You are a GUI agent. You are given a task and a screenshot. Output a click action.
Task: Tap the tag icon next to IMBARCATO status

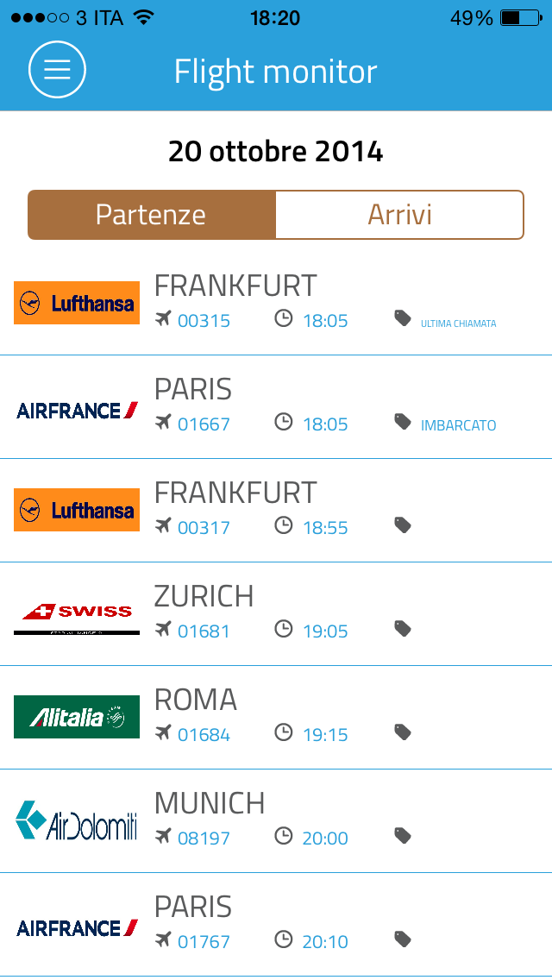[x=402, y=421]
